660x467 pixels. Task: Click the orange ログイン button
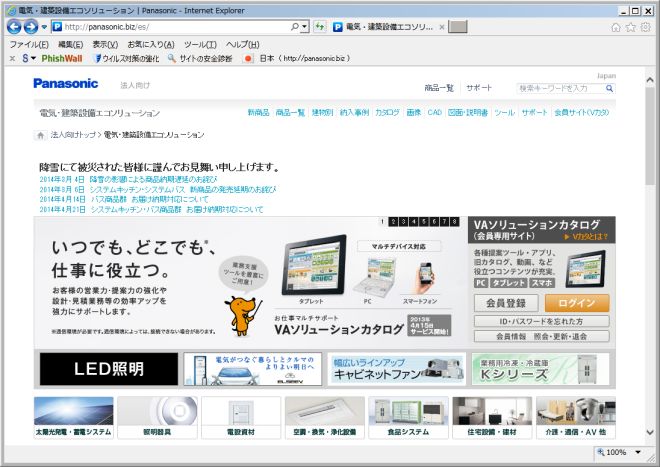click(x=577, y=303)
